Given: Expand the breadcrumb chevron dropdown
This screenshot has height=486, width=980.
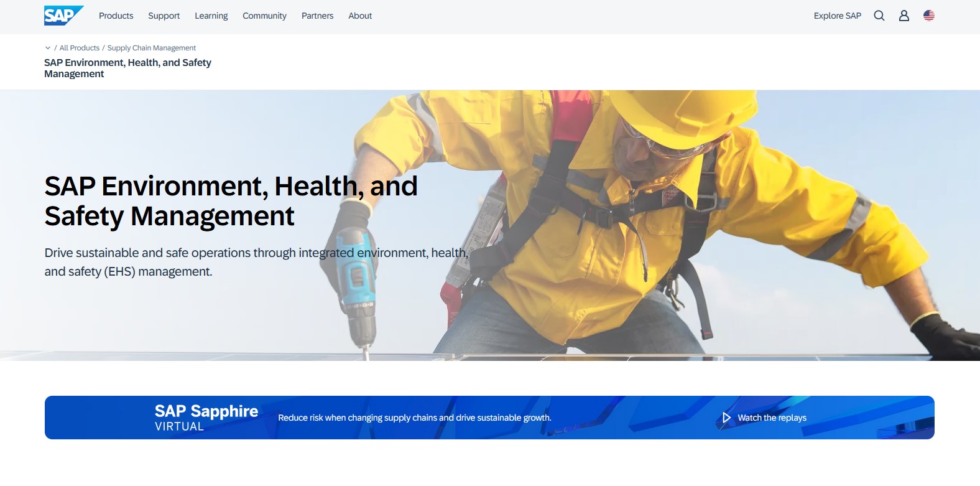Looking at the screenshot, I should click(x=48, y=48).
